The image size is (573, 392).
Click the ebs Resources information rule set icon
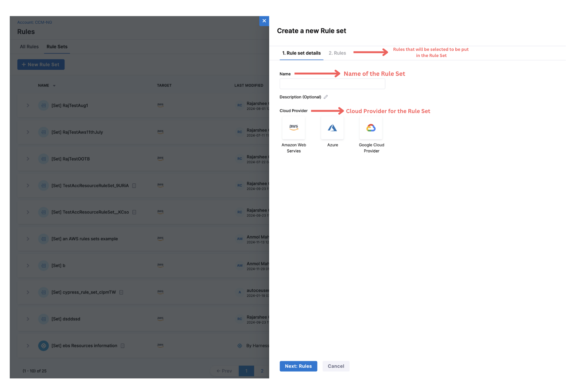point(43,346)
